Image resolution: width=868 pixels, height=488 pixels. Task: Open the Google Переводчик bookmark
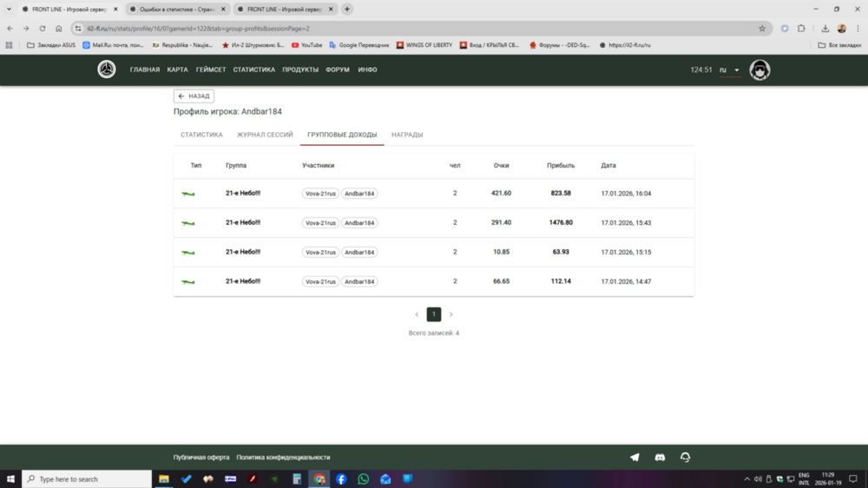pyautogui.click(x=358, y=45)
